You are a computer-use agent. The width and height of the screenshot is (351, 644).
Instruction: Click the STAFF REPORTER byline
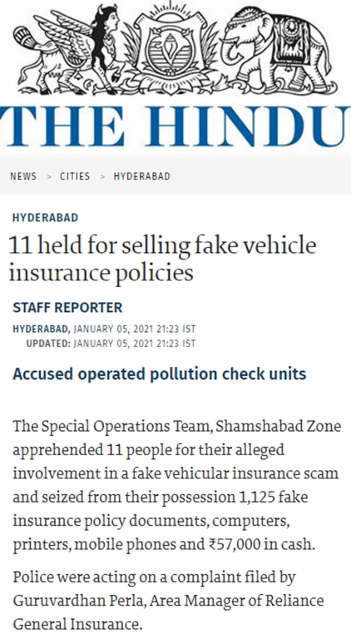pos(69,308)
